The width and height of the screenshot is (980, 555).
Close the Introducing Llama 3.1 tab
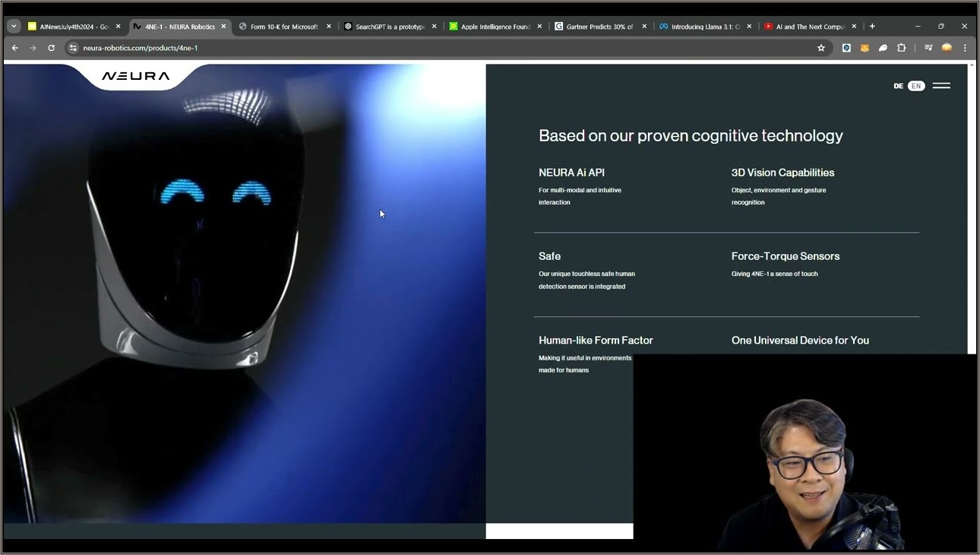click(x=749, y=26)
